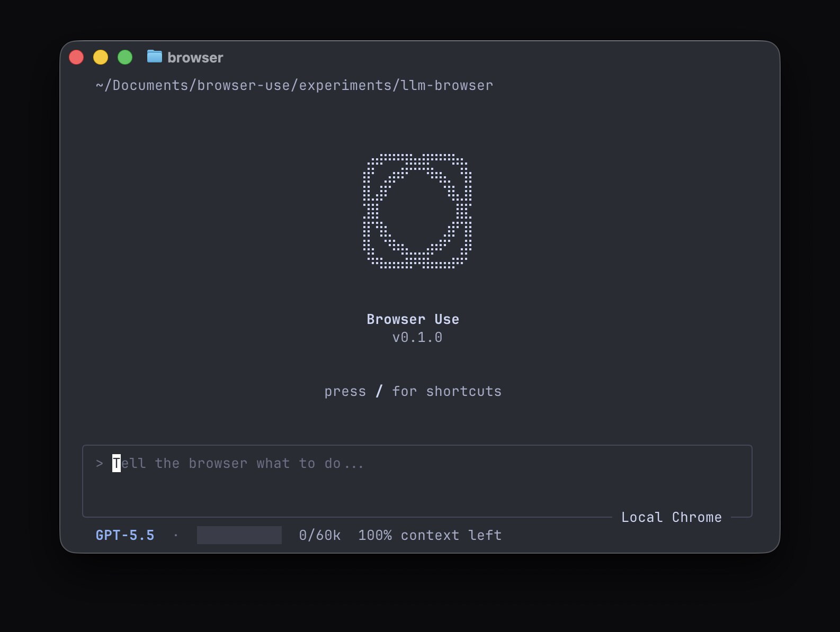The image size is (840, 632).
Task: Click the Local Chrome label
Action: tap(671, 517)
